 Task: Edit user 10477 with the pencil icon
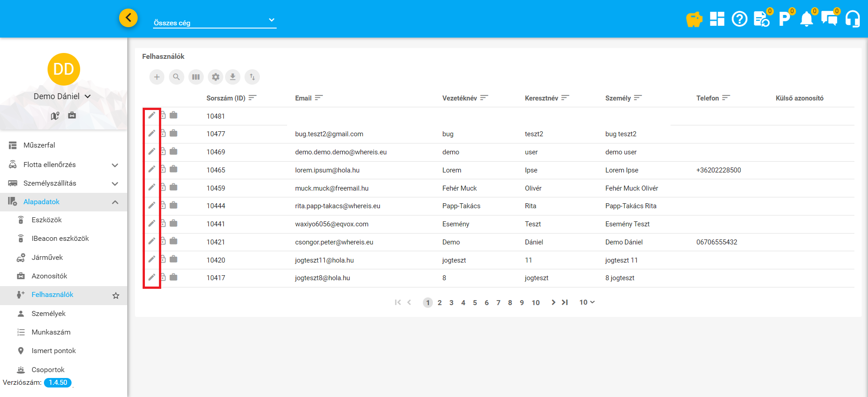(x=152, y=134)
